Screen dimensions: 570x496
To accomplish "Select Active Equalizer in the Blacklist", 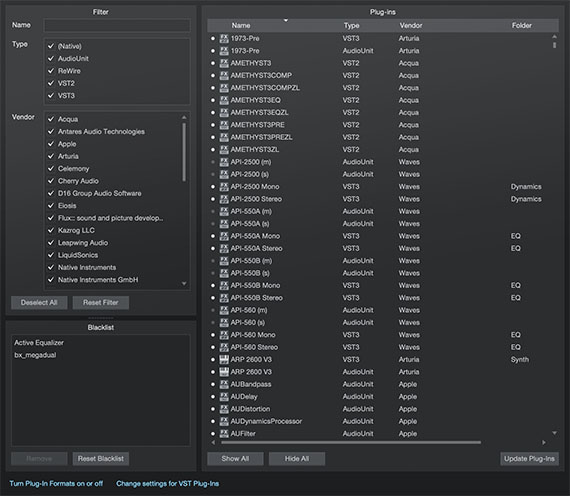I will [39, 343].
